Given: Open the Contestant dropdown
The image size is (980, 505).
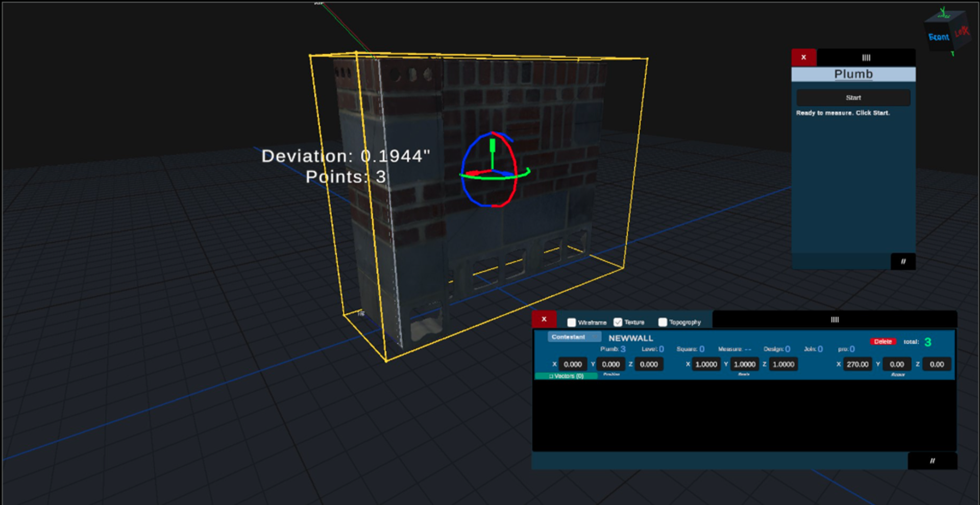Looking at the screenshot, I should tap(574, 337).
